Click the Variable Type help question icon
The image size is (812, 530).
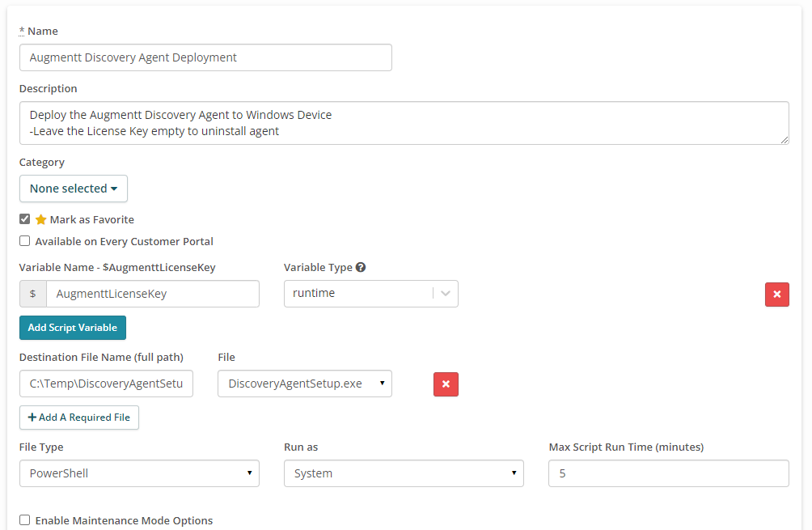pyautogui.click(x=361, y=268)
